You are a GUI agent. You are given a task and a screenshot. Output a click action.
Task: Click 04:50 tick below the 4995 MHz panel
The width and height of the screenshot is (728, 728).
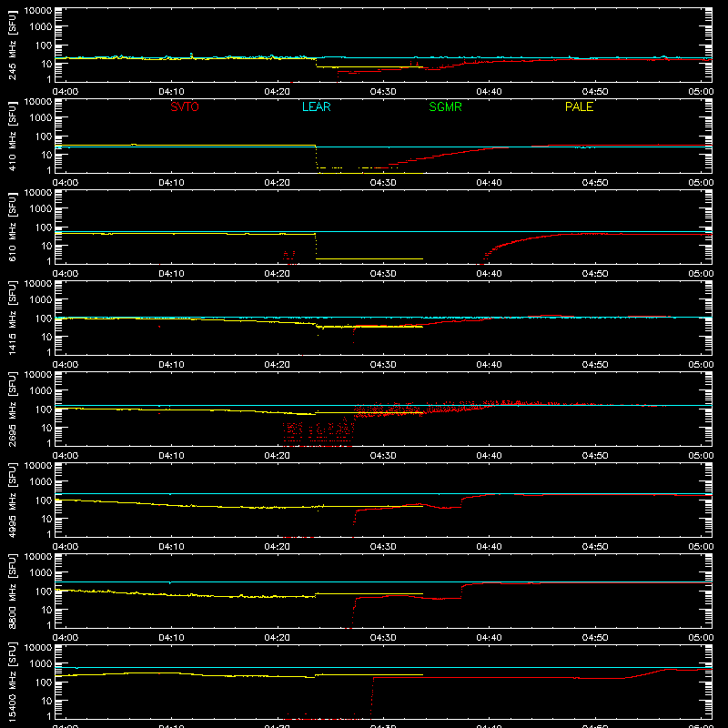(595, 547)
